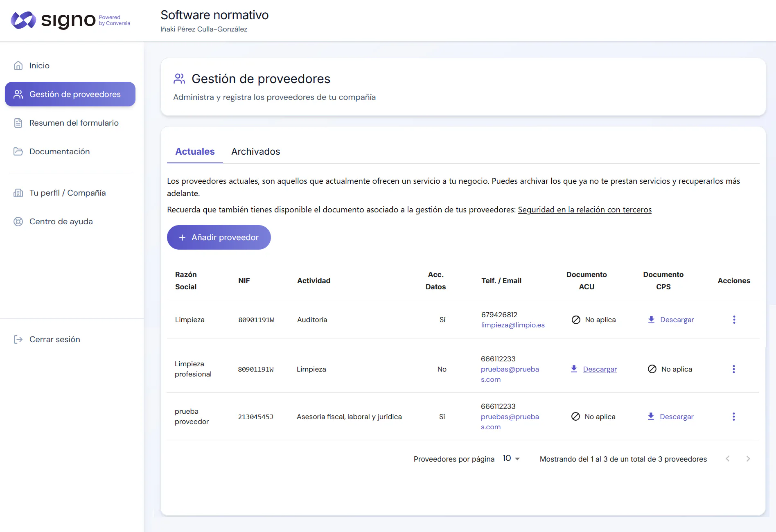The height and width of the screenshot is (532, 776).
Task: Click the Documentación folder icon
Action: pyautogui.click(x=18, y=151)
